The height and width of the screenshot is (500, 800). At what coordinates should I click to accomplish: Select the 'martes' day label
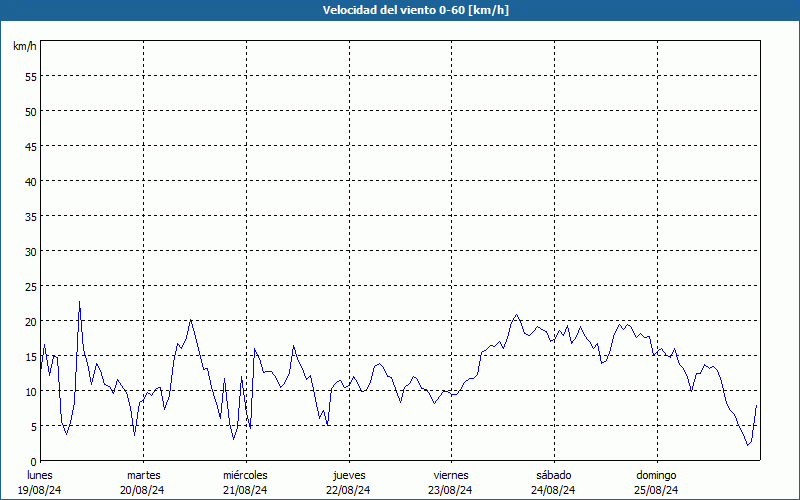click(143, 475)
